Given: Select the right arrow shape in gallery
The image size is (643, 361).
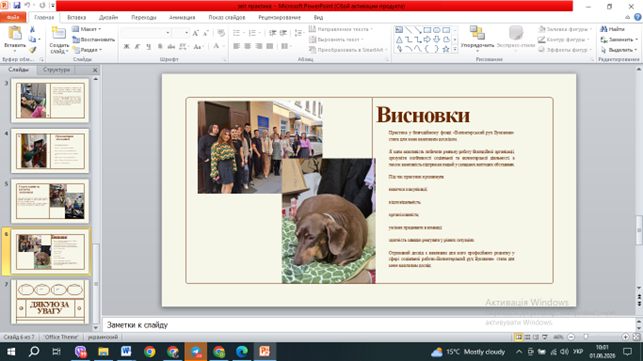Looking at the screenshot, I should tap(427, 39).
